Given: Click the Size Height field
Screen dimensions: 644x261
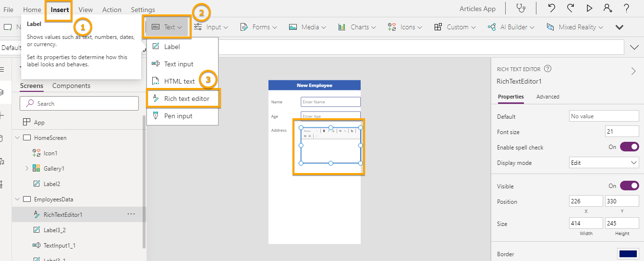Looking at the screenshot, I should click(x=622, y=223).
